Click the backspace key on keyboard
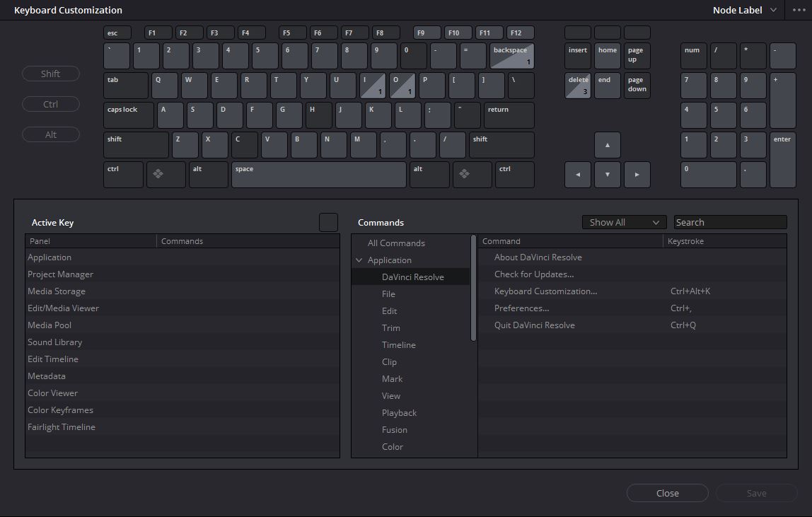 [x=511, y=56]
